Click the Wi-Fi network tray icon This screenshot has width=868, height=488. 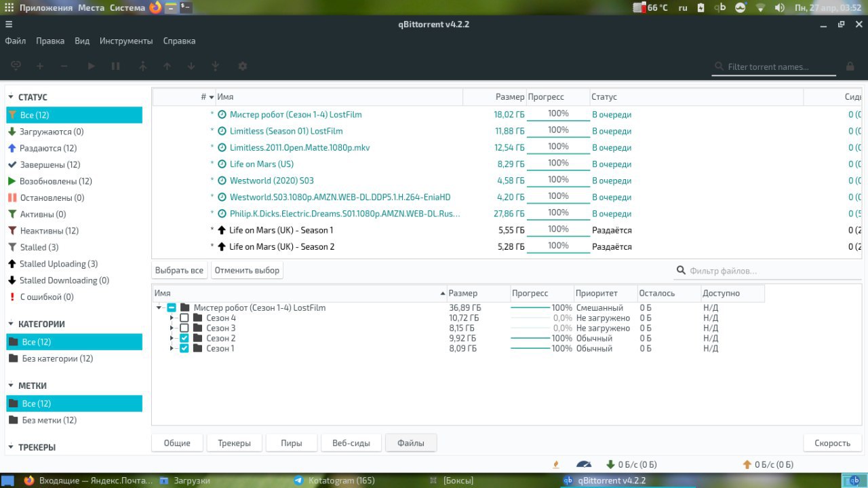760,7
